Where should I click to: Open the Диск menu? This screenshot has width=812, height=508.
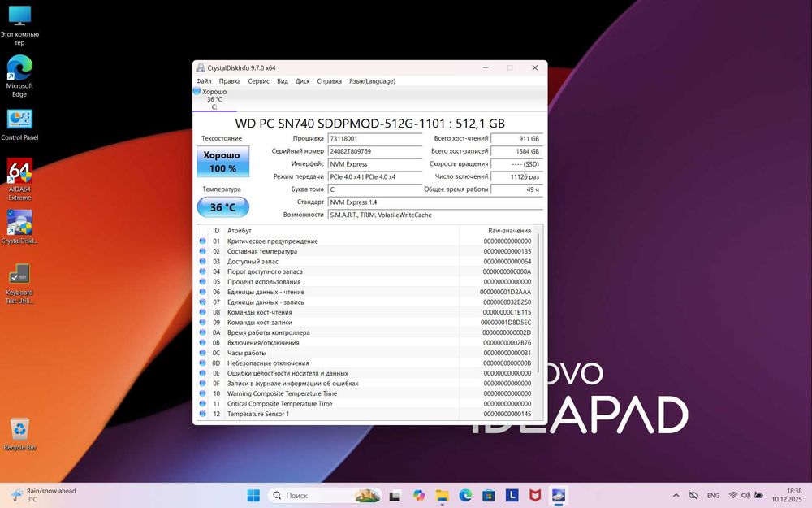[x=302, y=81]
